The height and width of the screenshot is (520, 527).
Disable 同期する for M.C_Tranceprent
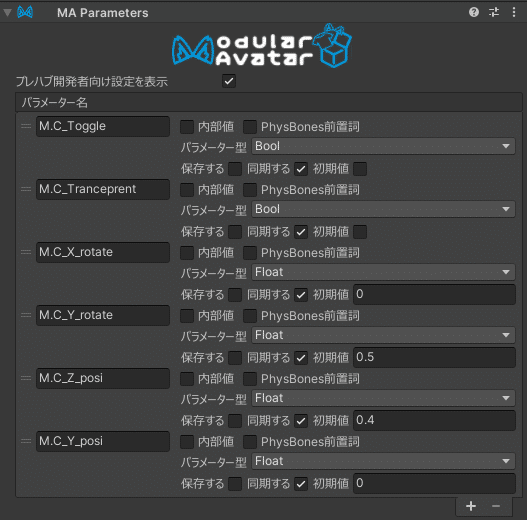[x=301, y=232]
